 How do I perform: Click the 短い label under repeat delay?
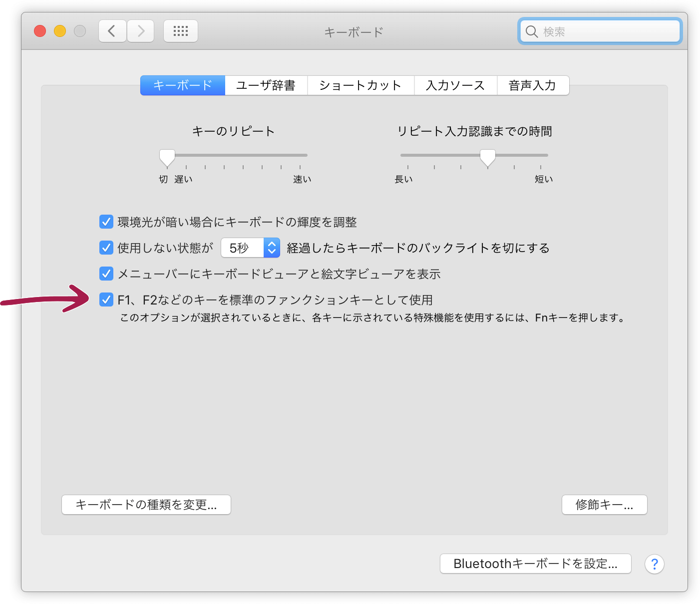click(544, 179)
